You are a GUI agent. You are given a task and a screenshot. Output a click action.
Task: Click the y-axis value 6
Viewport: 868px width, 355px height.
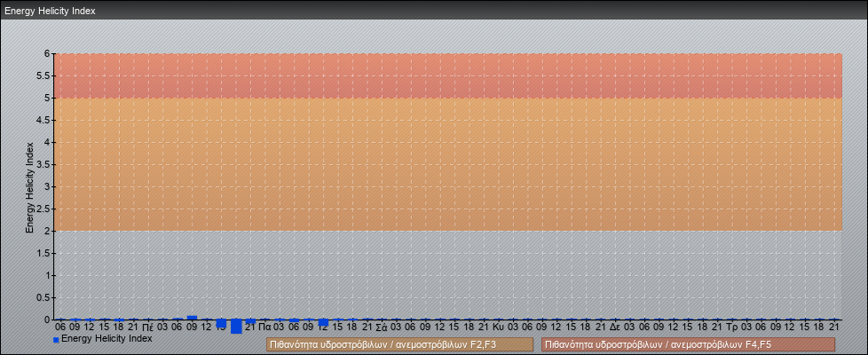[x=47, y=54]
